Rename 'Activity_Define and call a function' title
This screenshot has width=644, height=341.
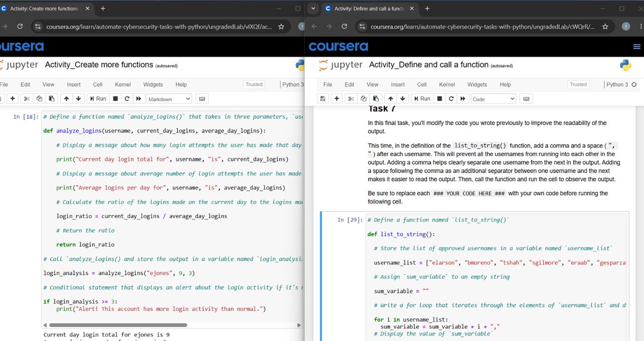click(429, 65)
